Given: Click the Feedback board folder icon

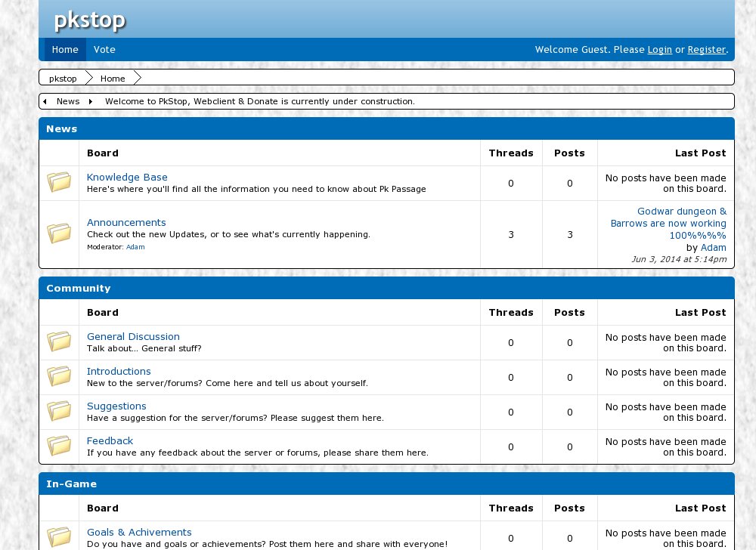Looking at the screenshot, I should point(59,446).
